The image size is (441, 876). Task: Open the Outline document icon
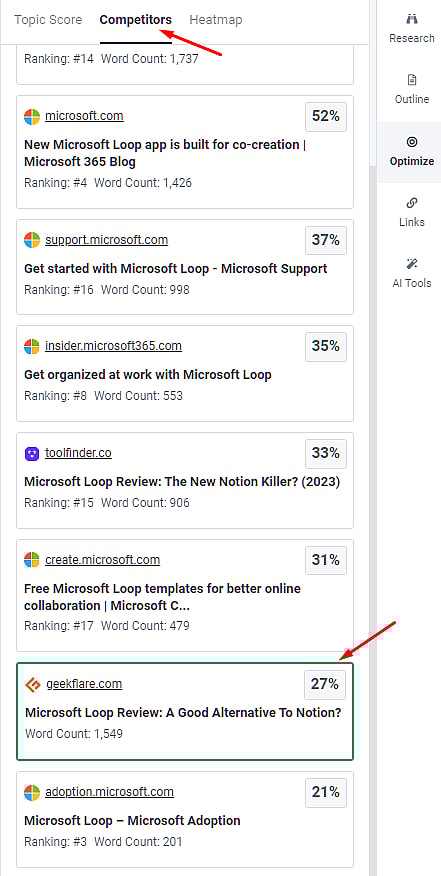pos(412,79)
